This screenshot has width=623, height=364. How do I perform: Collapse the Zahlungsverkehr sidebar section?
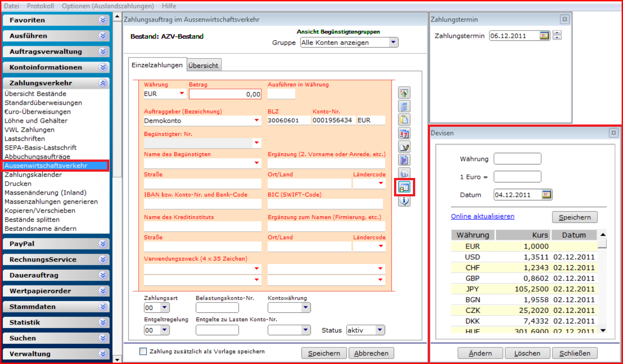[103, 83]
